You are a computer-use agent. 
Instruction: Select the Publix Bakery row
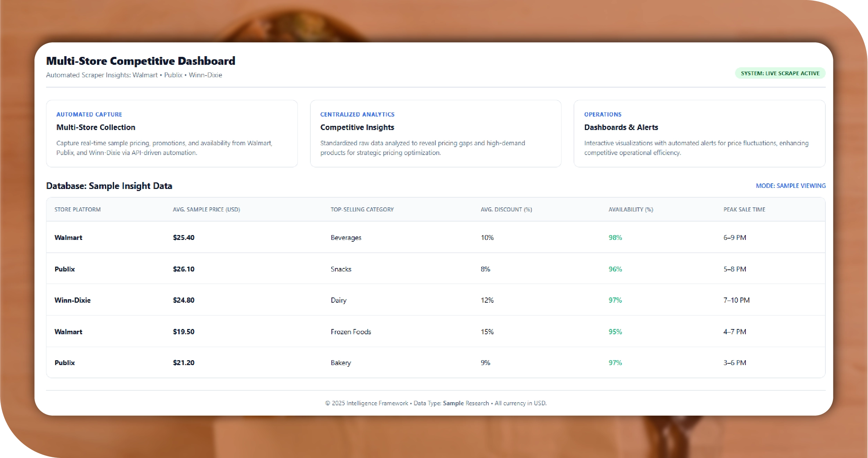pos(435,363)
